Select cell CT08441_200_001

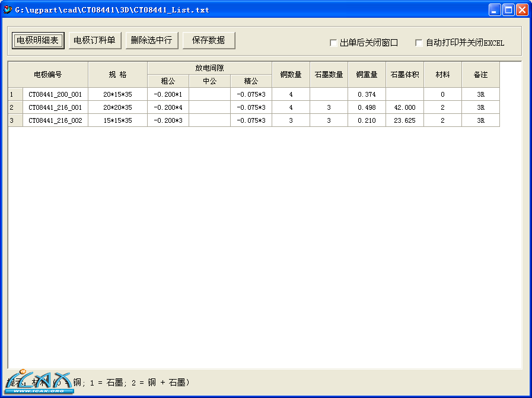tap(55, 94)
